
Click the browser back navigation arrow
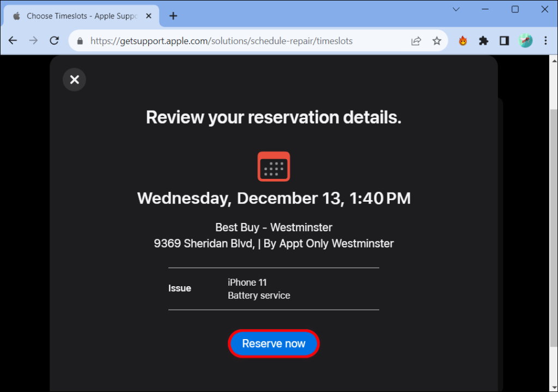tap(13, 40)
